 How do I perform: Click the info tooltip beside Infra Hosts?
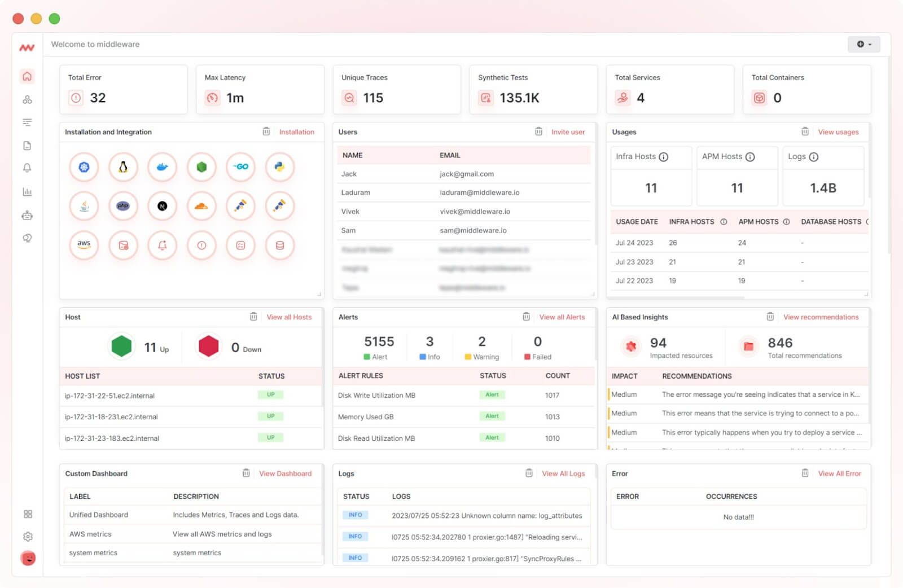click(x=665, y=157)
